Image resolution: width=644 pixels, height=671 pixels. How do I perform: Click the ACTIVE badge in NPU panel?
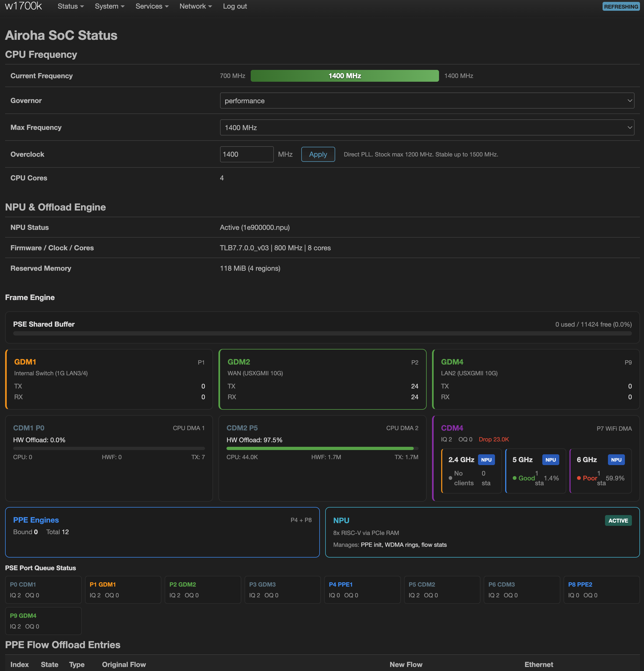(618, 520)
